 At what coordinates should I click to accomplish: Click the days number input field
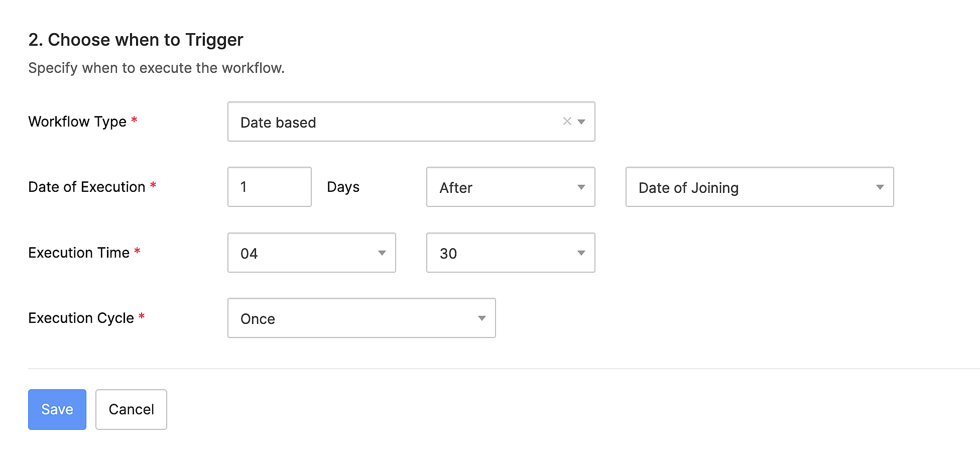point(269,187)
